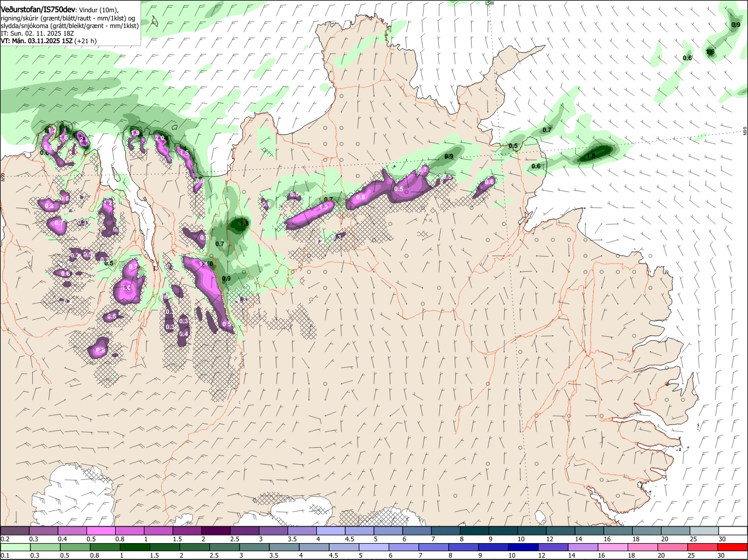
Task: Click the palest green rain swatch 0.1–0.3
Action: [15, 547]
